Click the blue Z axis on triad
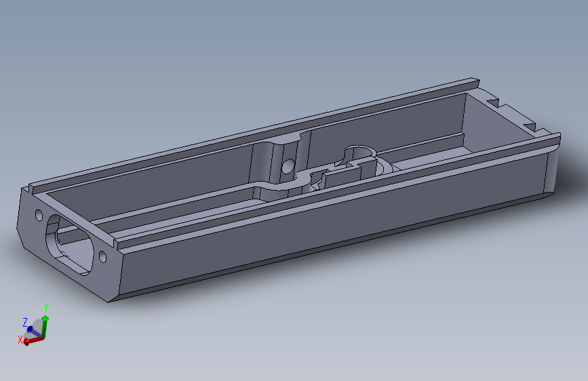Image resolution: width=588 pixels, height=381 pixels. (x=35, y=332)
